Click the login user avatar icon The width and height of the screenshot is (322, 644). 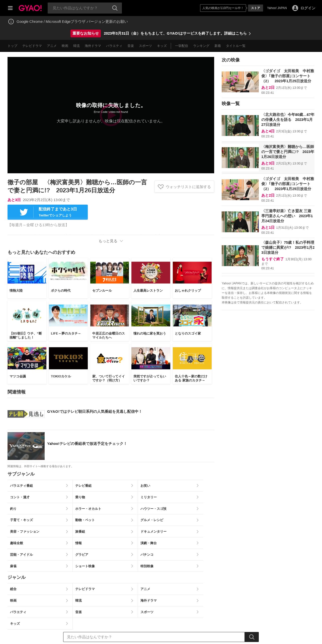(295, 8)
